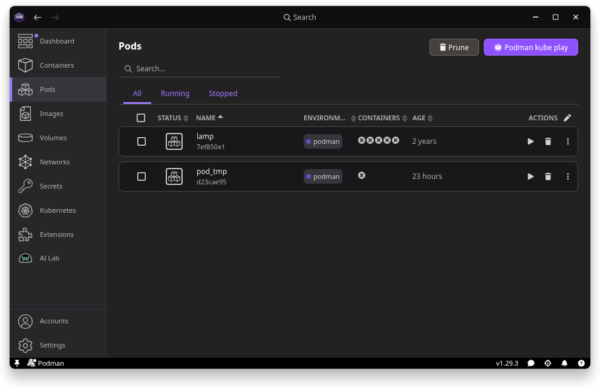Check the pod_tmp pod checkbox
The image size is (600, 388).
click(x=141, y=176)
